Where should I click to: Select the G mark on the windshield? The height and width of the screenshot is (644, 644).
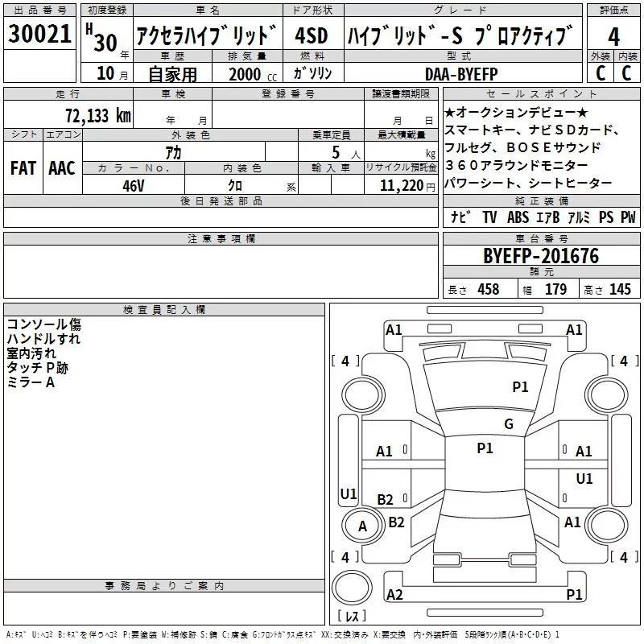(508, 424)
